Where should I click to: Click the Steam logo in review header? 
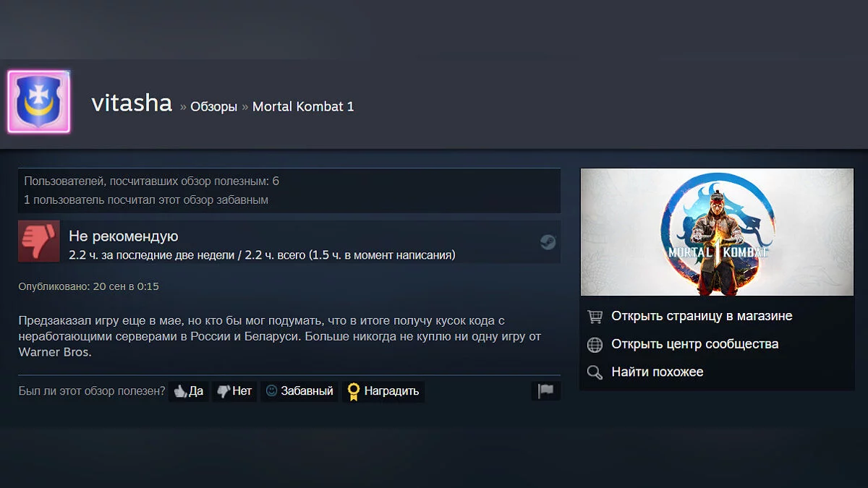tap(548, 241)
